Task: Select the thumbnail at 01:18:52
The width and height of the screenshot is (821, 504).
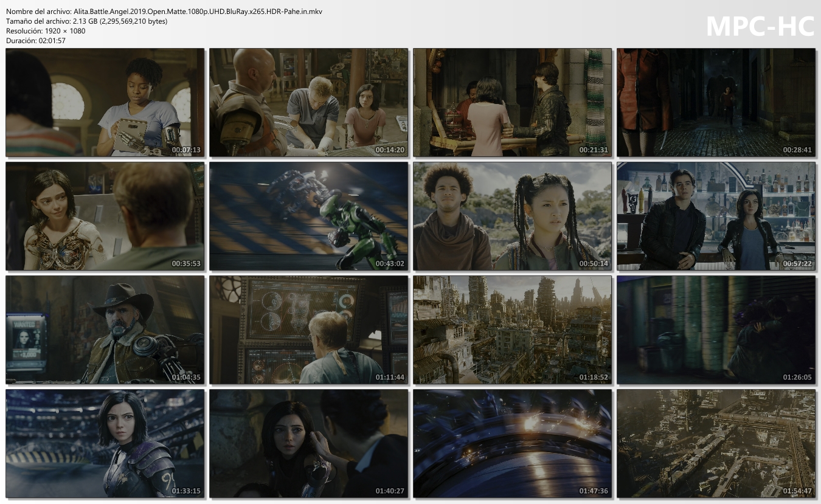Action: pos(513,330)
